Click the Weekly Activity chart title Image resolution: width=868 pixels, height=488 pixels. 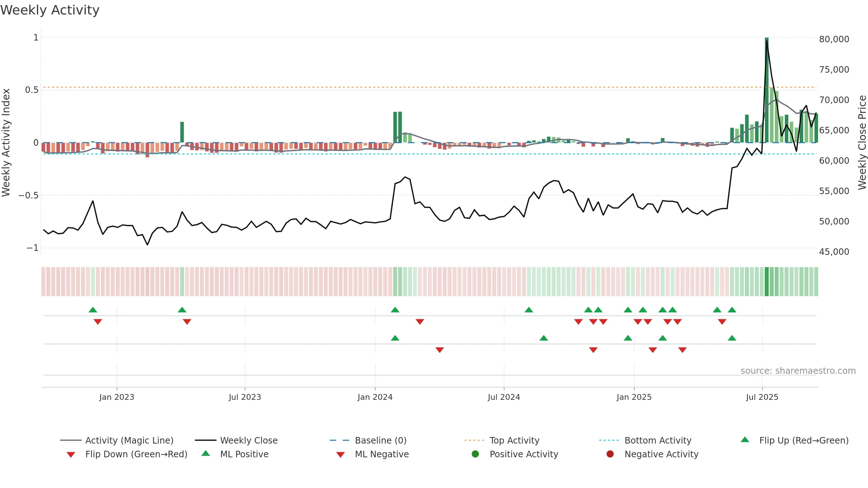[50, 10]
